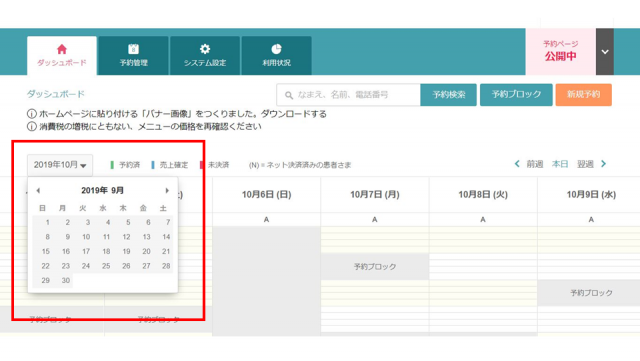Click the 予約ページ 公開中 status box
640x361 pixels.
pyautogui.click(x=560, y=51)
